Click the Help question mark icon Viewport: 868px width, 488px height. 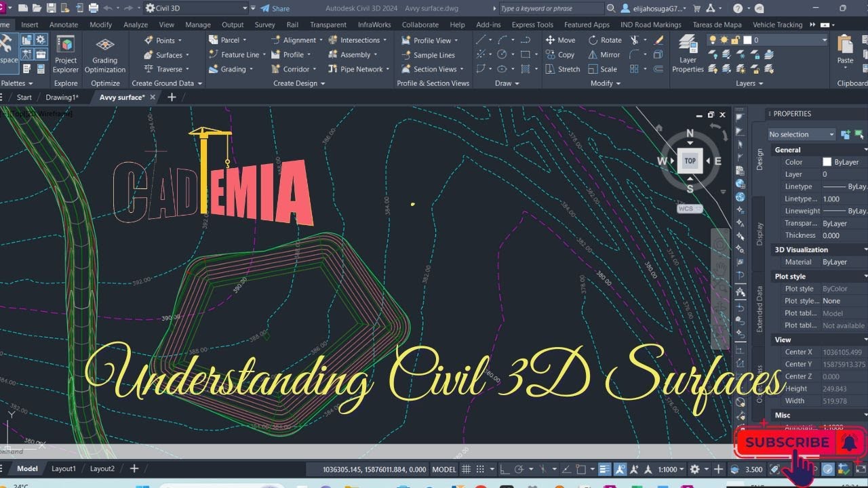738,8
